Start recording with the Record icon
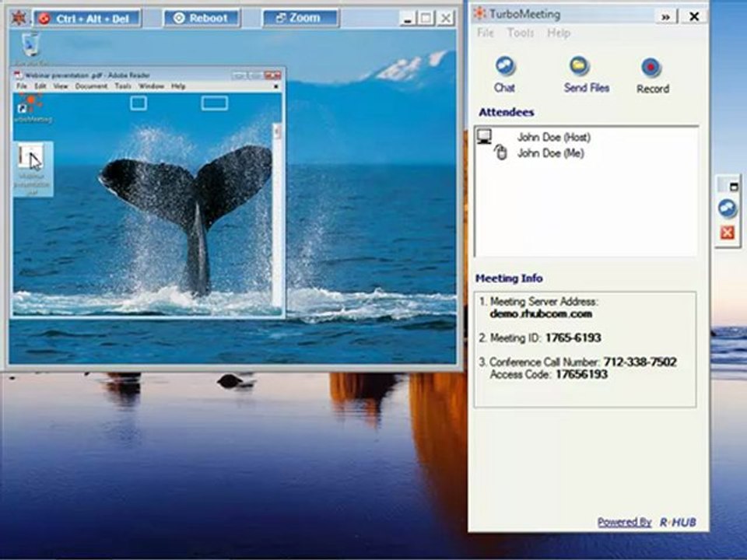 (651, 68)
